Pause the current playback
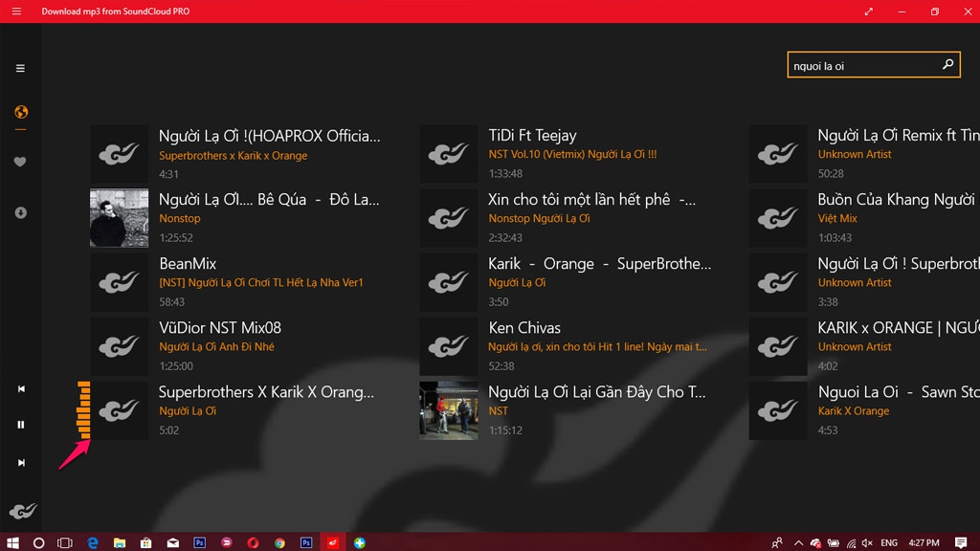 pyautogui.click(x=21, y=425)
